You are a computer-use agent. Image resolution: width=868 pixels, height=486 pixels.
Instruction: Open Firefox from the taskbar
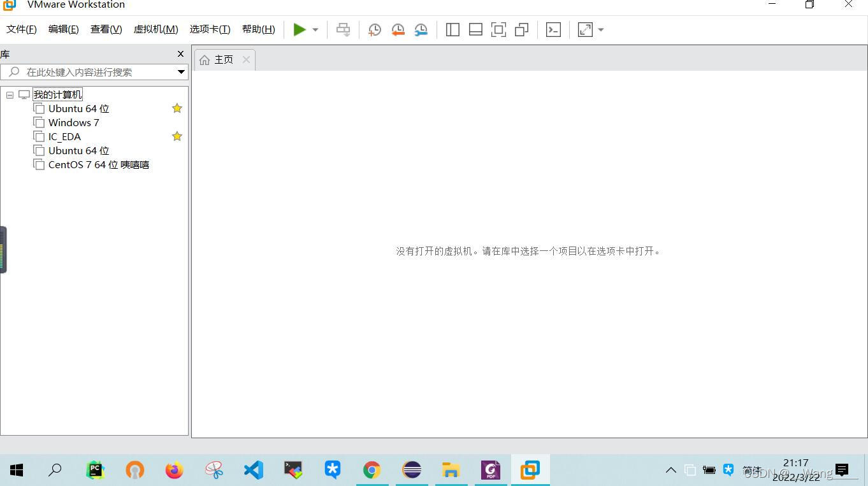[174, 470]
